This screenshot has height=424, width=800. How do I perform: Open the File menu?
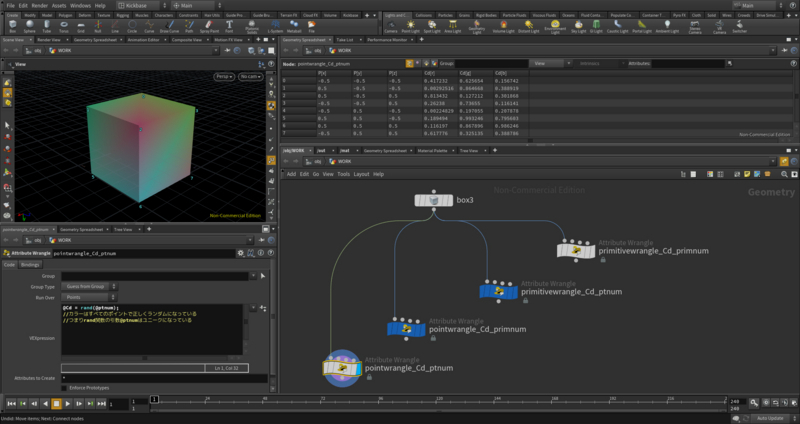tap(10, 6)
